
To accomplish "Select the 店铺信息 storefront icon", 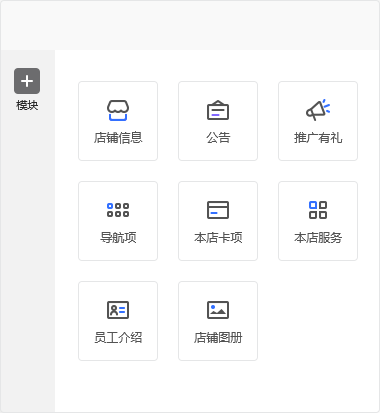I will 118,110.
